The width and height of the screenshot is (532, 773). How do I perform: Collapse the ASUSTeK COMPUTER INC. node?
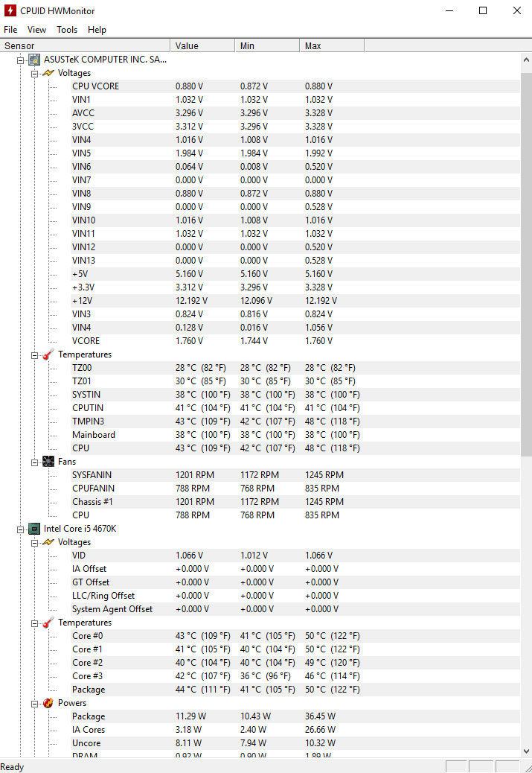(20, 60)
